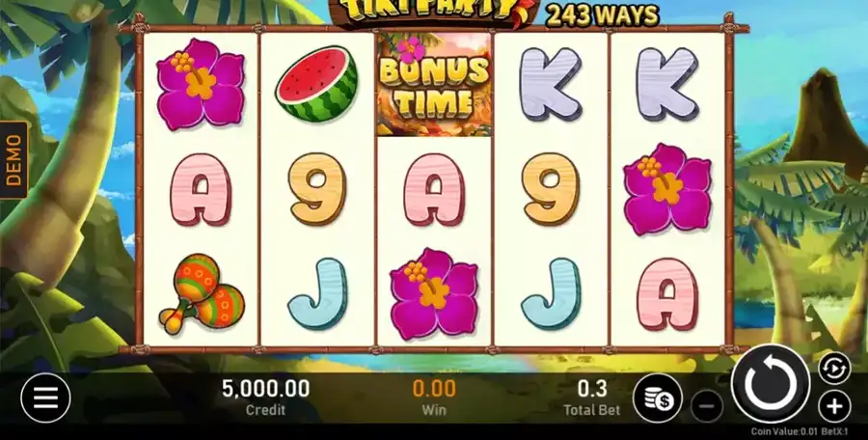
Task: Open the coin bet settings icon
Action: click(658, 398)
